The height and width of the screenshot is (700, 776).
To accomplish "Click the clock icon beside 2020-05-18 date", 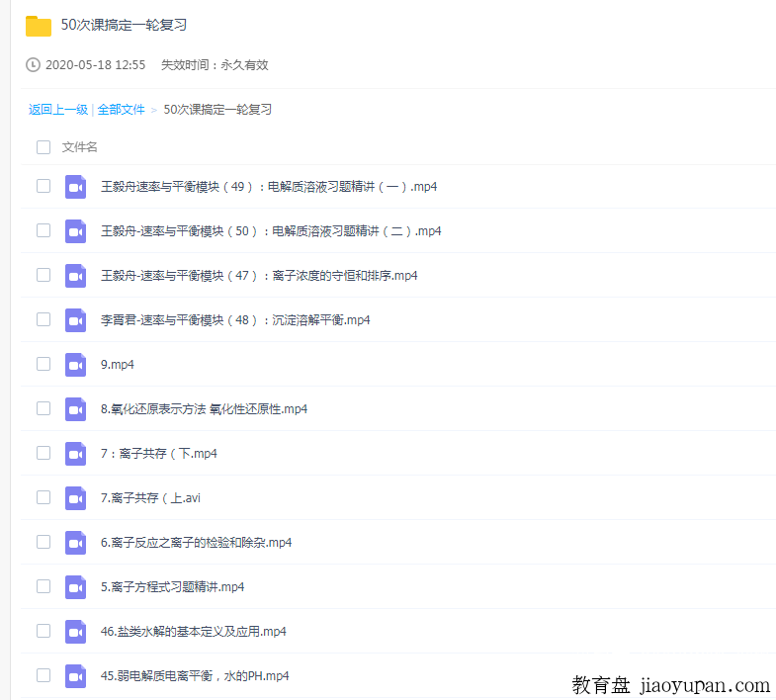I will pos(33,65).
